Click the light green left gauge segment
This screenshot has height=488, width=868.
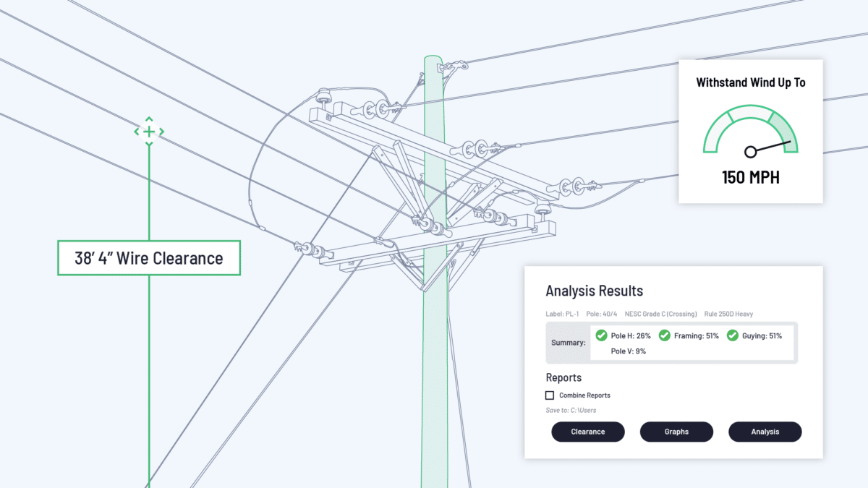(713, 133)
